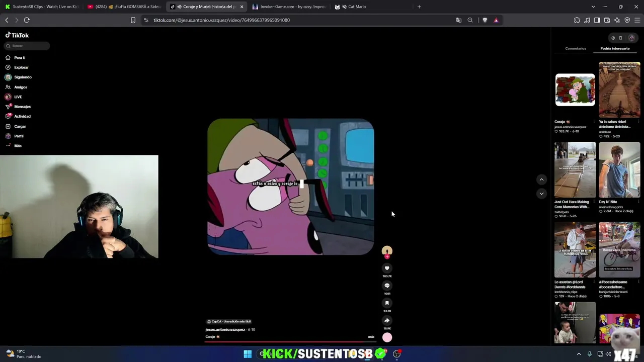Bookmark this page in the address bar
Viewport: 644px width, 362px height.
click(x=133, y=20)
